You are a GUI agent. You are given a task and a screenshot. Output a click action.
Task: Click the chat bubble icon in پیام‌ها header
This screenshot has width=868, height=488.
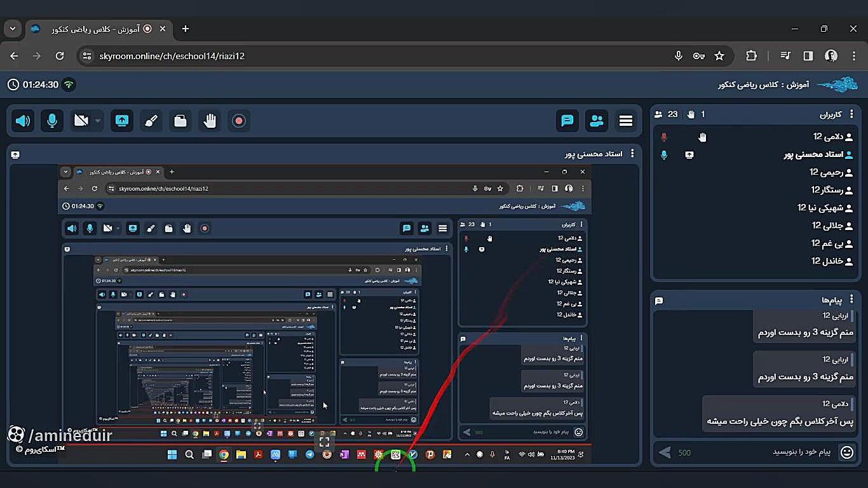click(659, 301)
